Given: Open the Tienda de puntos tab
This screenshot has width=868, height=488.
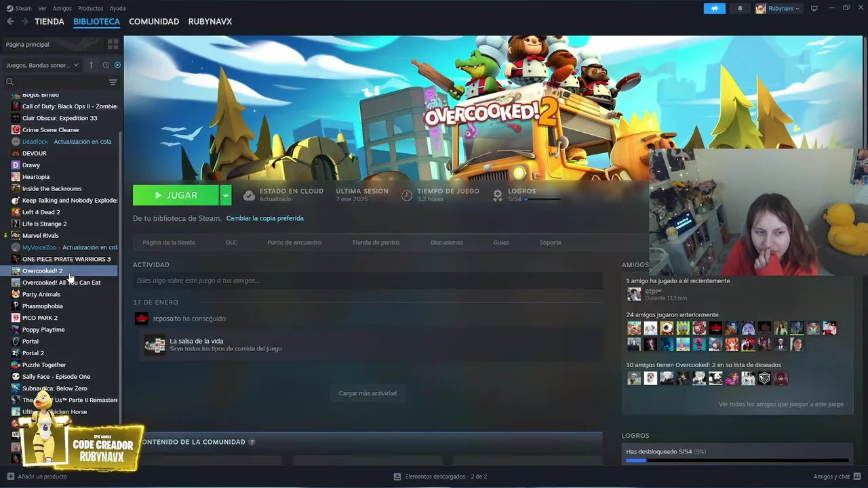Looking at the screenshot, I should [x=376, y=242].
